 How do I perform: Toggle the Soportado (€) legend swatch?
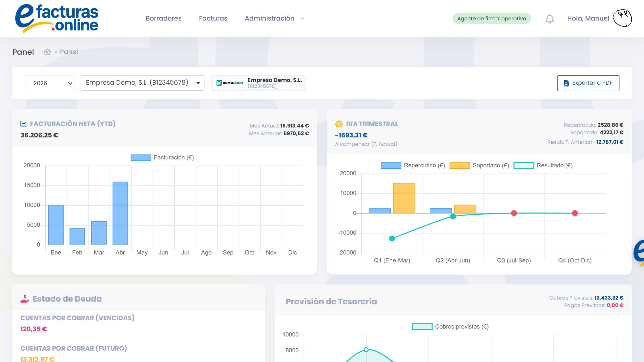click(459, 166)
